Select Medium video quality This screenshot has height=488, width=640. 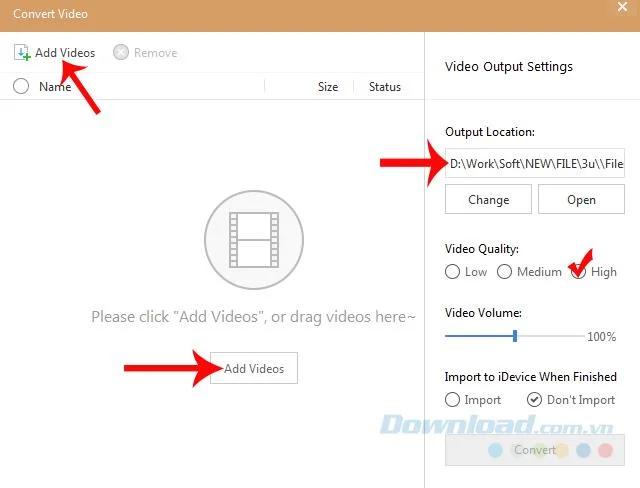(504, 272)
